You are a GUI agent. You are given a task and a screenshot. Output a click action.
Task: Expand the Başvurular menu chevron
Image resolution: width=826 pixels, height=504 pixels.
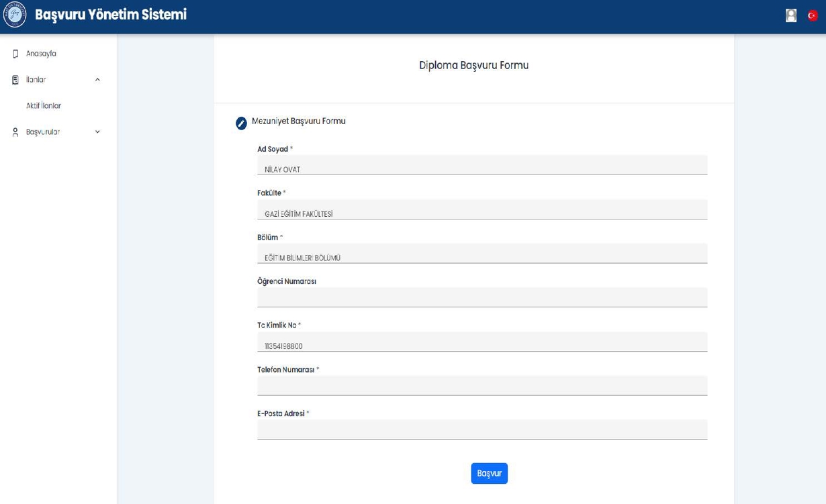click(x=97, y=132)
